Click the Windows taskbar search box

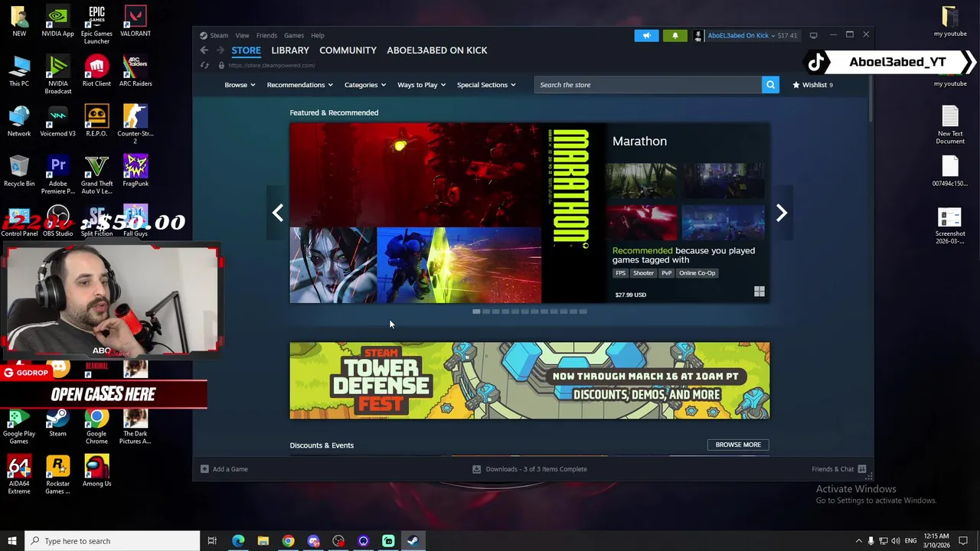(112, 541)
